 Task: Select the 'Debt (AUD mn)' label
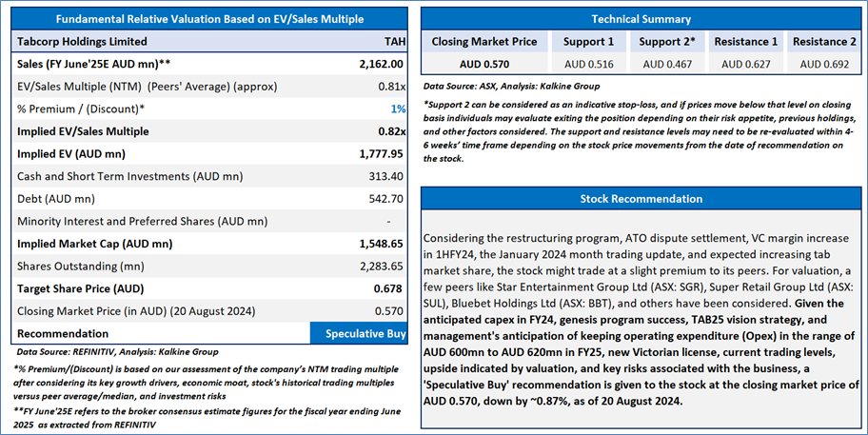click(x=56, y=199)
